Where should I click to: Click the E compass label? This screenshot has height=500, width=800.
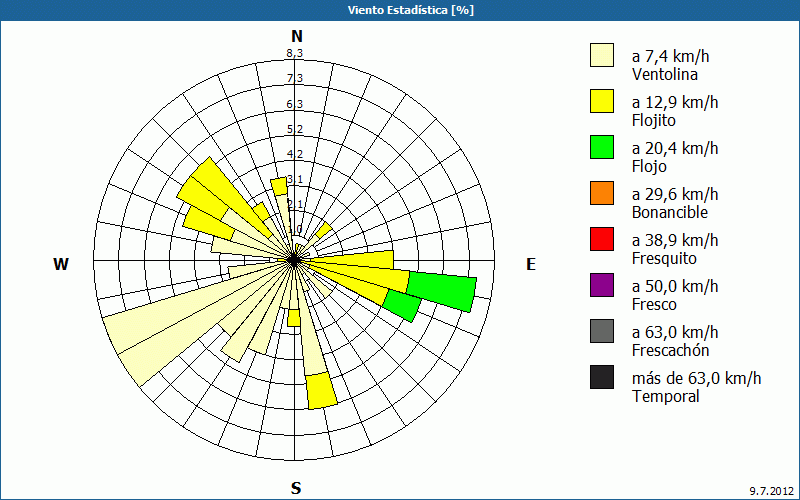point(531,264)
